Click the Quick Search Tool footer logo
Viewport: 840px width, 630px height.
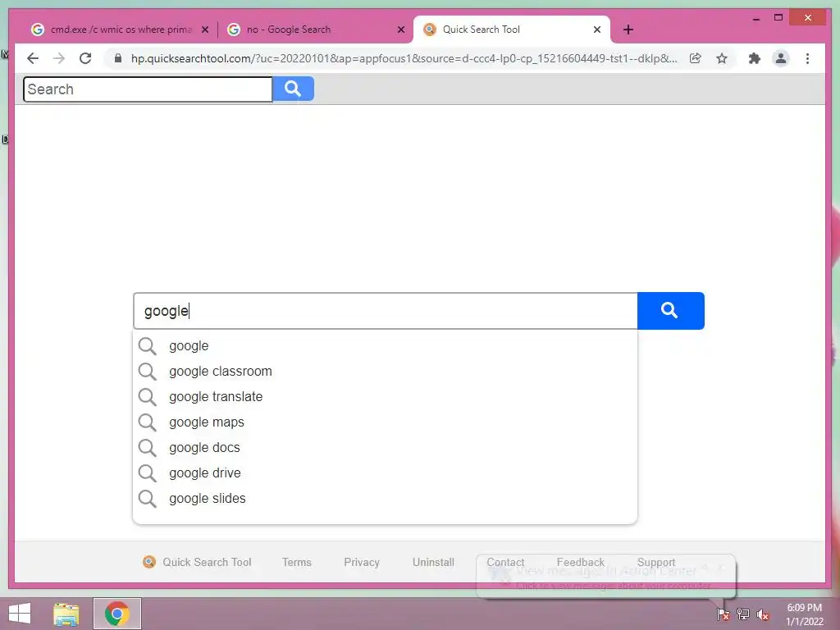tap(149, 562)
